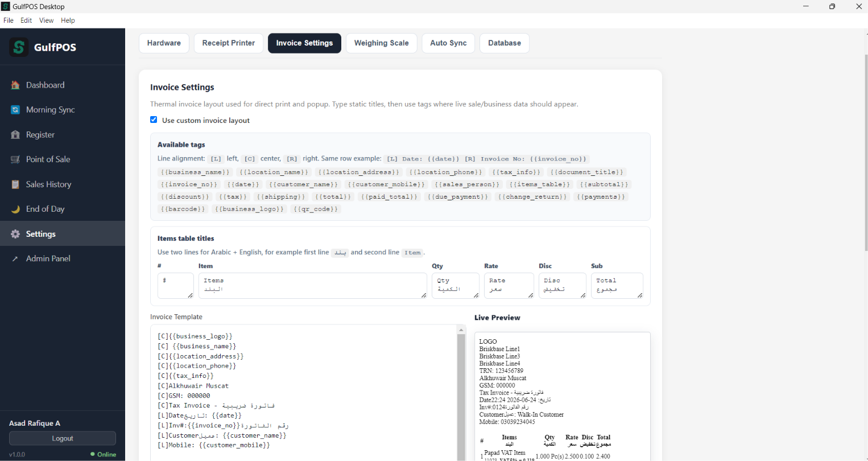This screenshot has height=461, width=868.
Task: Click the Invoice Template scrollbar up arrow
Action: click(461, 330)
